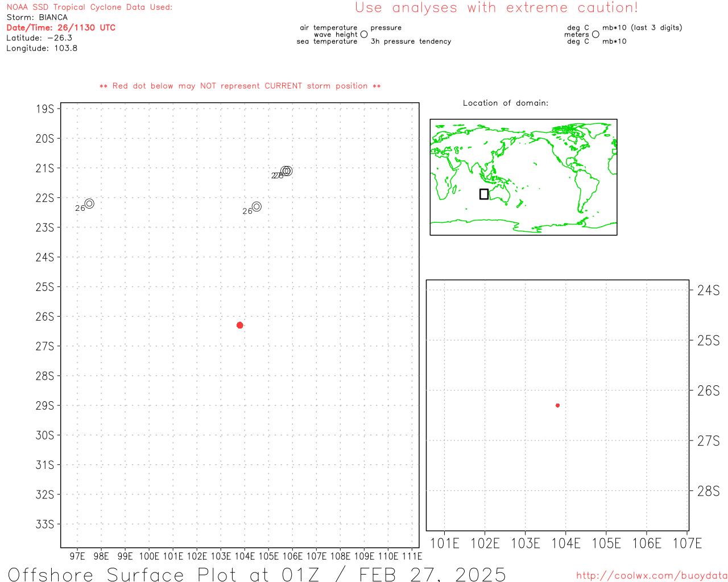Click the '104E' label on the inset map
This screenshot has width=728, height=582.
(566, 543)
